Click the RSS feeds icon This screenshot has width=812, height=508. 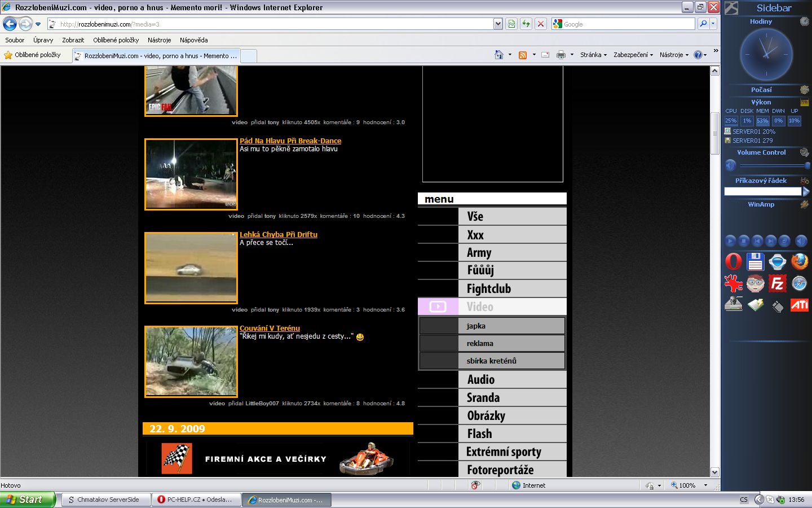point(523,55)
